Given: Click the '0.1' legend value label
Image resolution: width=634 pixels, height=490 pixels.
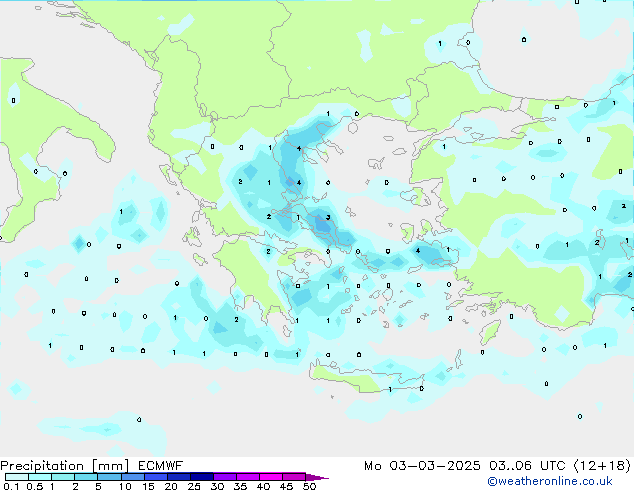Looking at the screenshot, I should coord(11,486).
